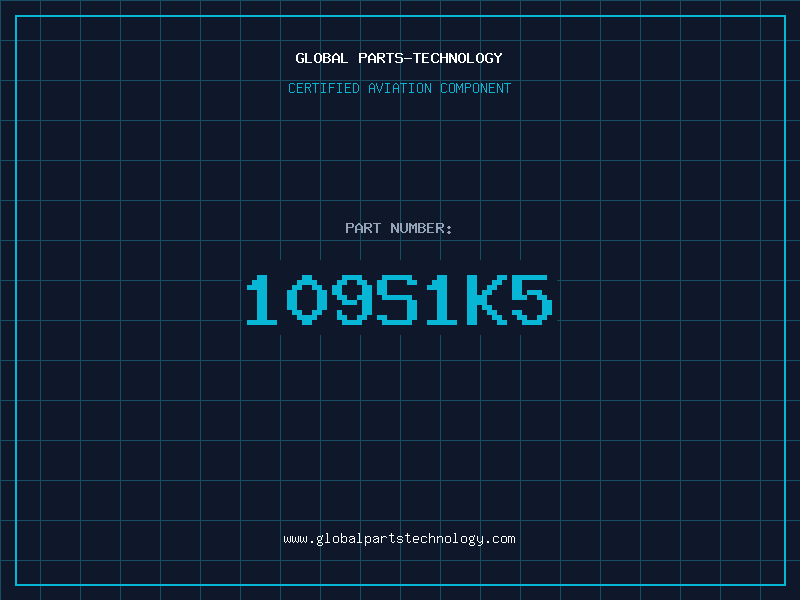Click the word CERTIFIED in the subtitle
The height and width of the screenshot is (600, 800).
click(323, 89)
